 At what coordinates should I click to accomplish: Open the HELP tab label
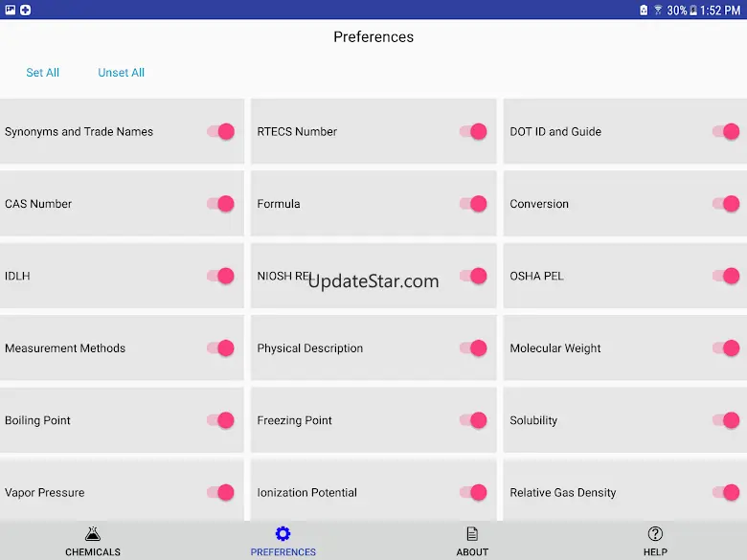655,552
